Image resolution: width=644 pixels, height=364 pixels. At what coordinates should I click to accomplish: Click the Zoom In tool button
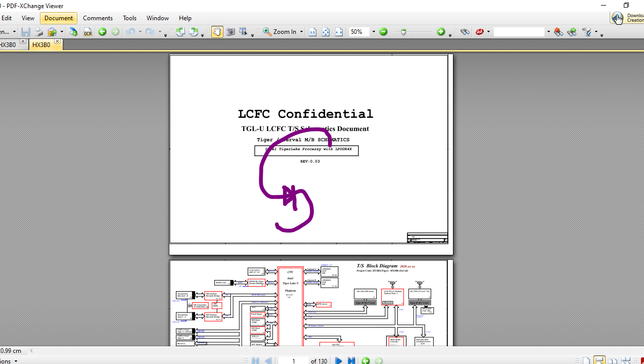[x=280, y=32]
